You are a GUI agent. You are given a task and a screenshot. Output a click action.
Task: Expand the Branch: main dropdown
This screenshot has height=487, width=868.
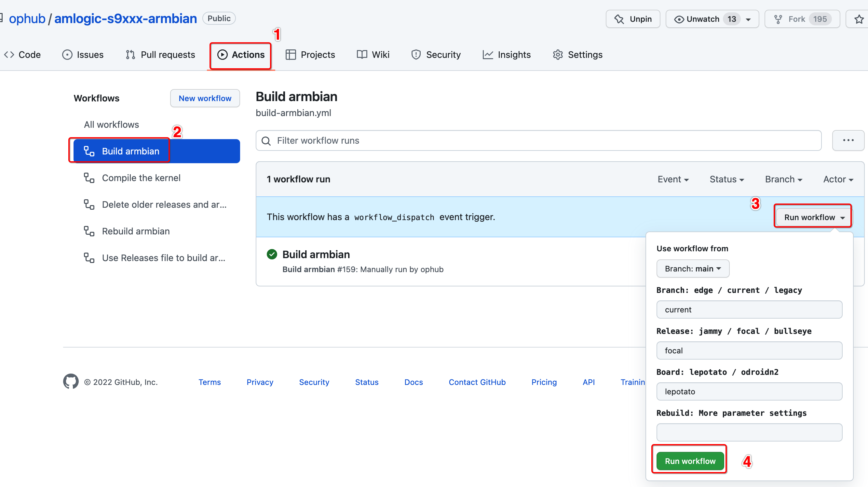(692, 268)
